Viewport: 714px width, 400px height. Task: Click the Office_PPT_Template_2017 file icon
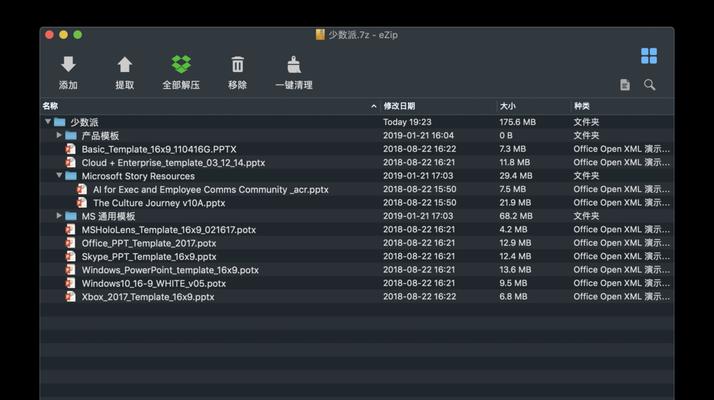[70, 243]
